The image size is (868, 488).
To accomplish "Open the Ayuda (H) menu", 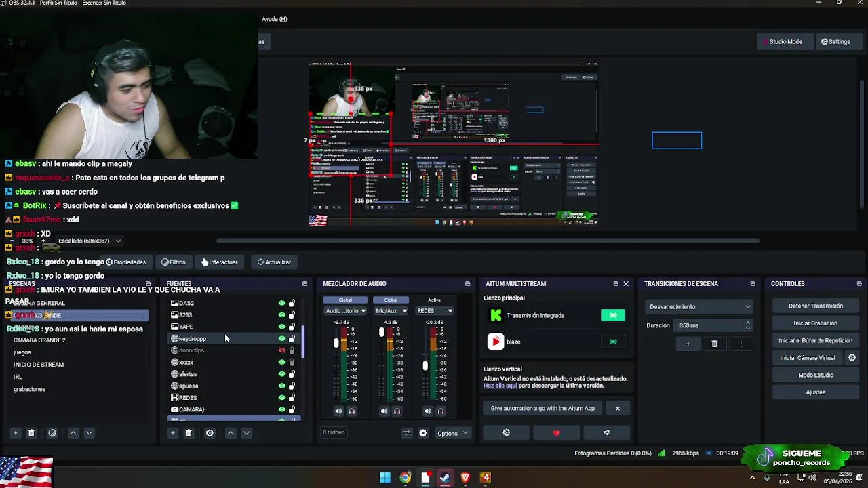I will coord(275,19).
